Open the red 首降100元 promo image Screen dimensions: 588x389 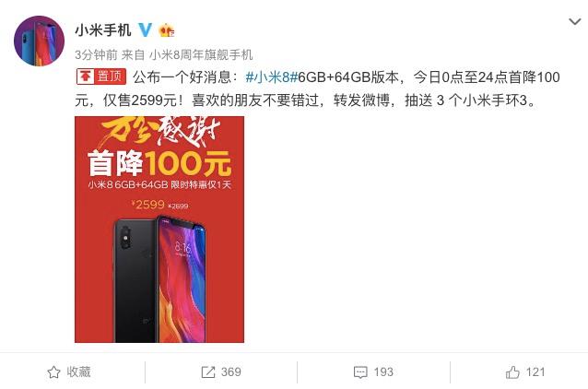159,230
